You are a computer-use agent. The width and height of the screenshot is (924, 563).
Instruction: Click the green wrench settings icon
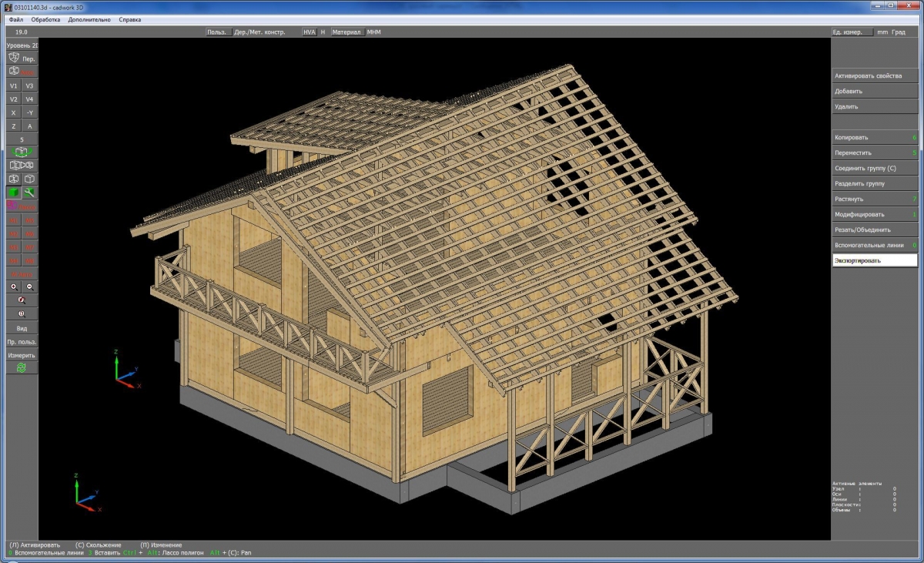29,193
